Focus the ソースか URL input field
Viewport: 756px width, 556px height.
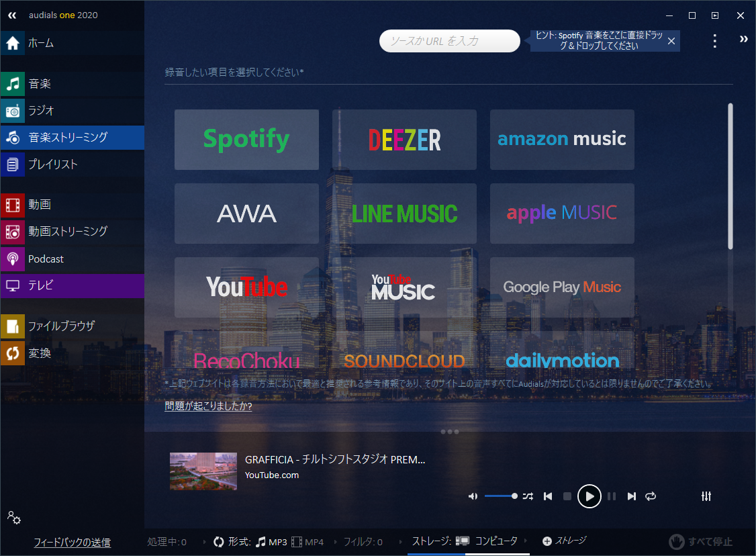(449, 41)
